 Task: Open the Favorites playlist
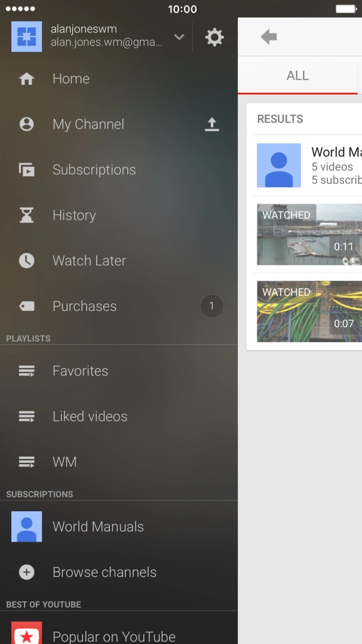(80, 371)
